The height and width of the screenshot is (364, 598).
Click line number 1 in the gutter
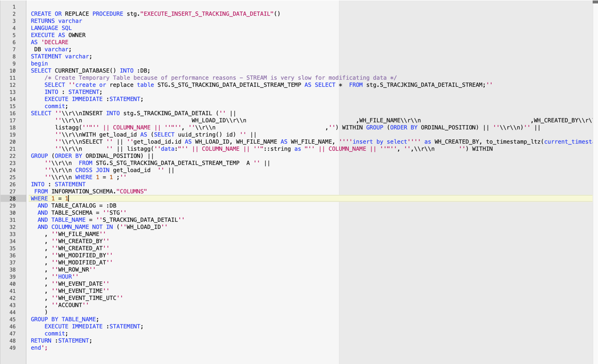pos(13,7)
